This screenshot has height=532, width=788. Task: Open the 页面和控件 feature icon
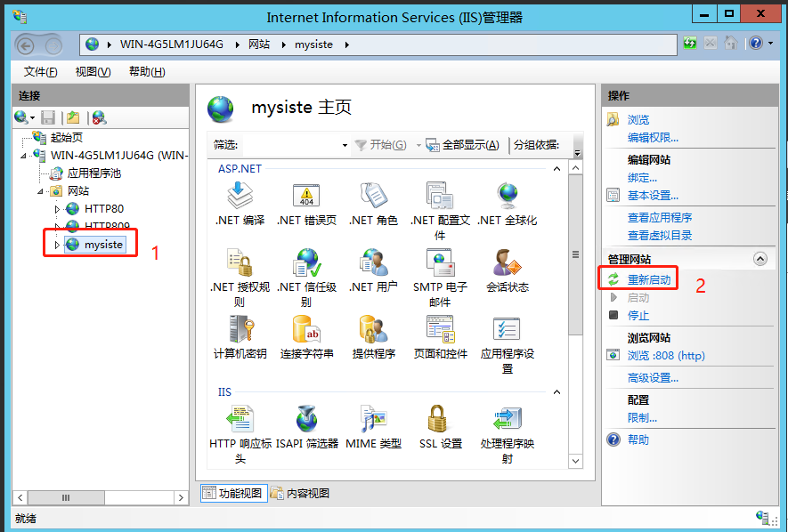(440, 337)
